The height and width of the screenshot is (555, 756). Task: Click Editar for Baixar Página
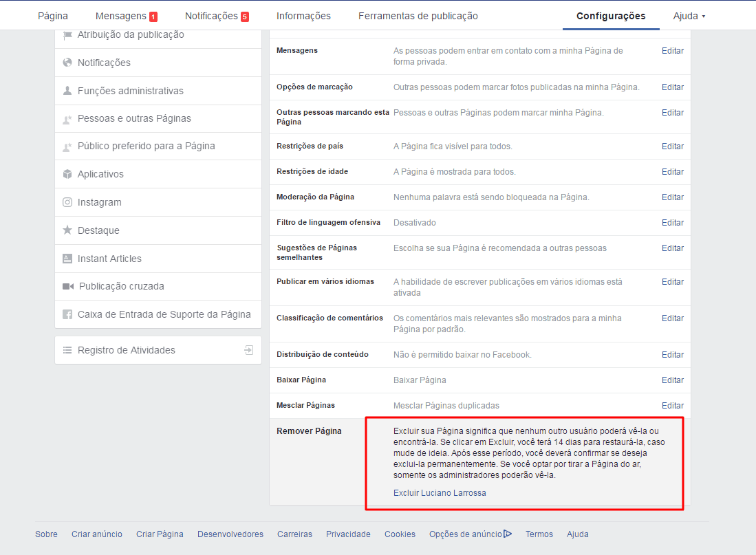[x=673, y=380]
